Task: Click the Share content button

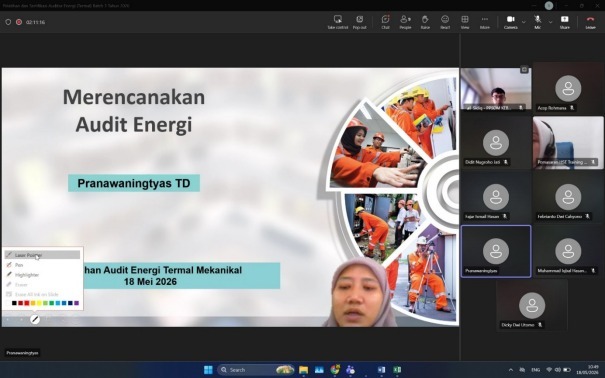Action: pyautogui.click(x=564, y=22)
